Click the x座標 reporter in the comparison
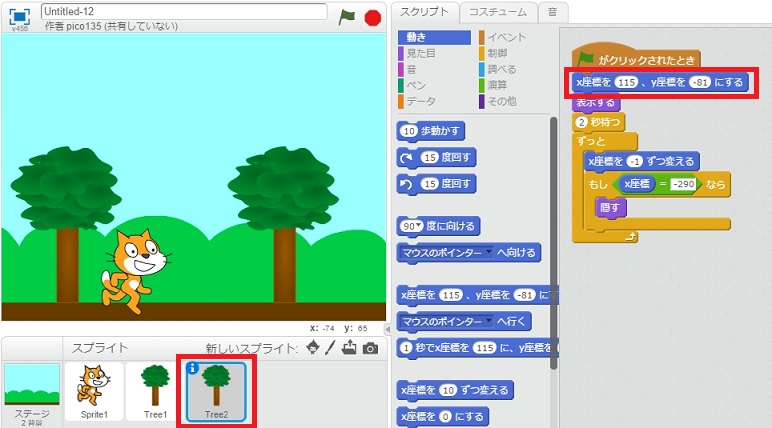The height and width of the screenshot is (428, 772). pyautogui.click(x=636, y=184)
